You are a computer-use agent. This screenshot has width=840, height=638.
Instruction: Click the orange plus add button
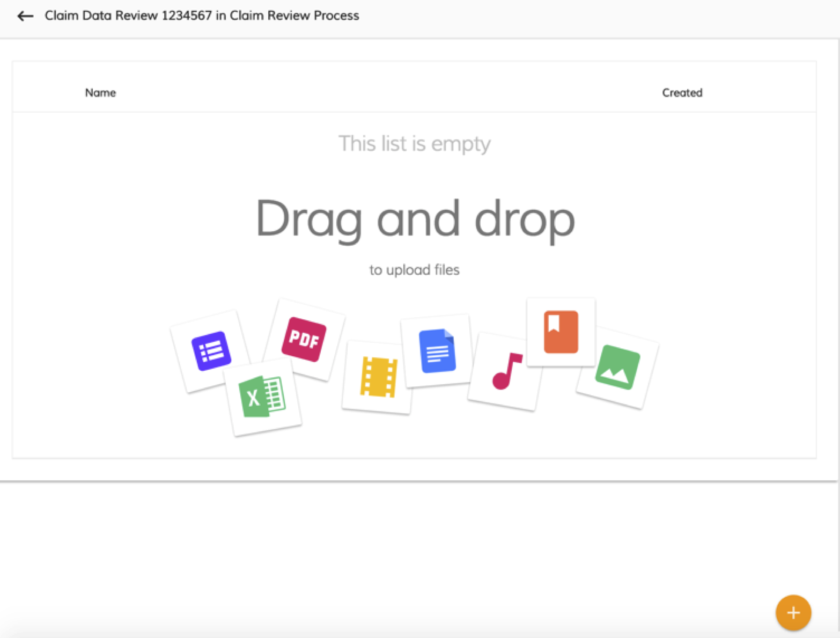coord(793,612)
